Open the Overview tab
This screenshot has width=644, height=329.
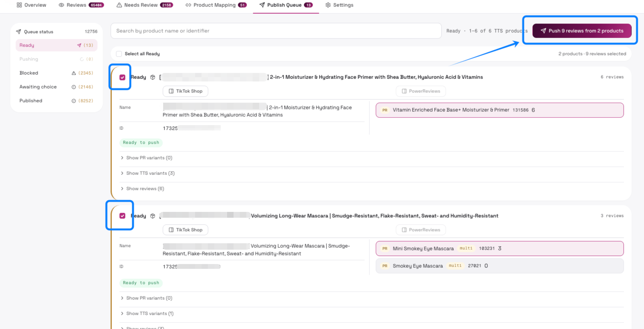[x=31, y=5]
